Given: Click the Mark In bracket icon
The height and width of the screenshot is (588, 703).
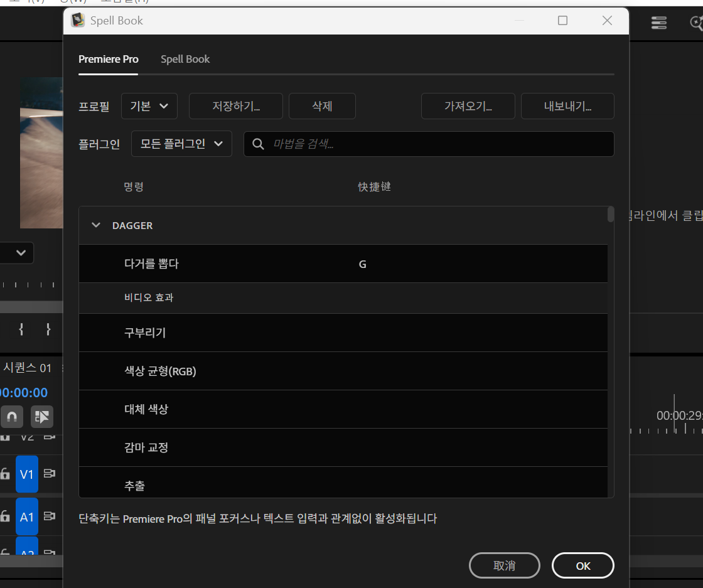Looking at the screenshot, I should [21, 329].
